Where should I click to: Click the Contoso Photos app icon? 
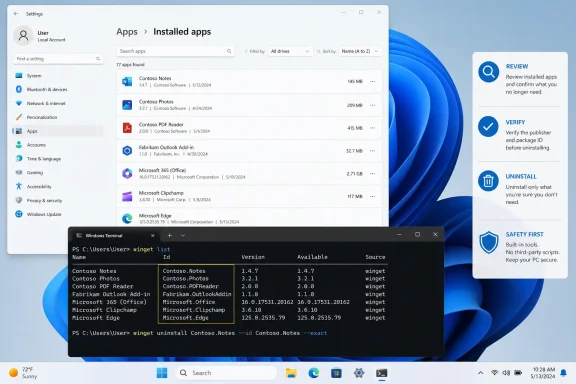[127, 105]
